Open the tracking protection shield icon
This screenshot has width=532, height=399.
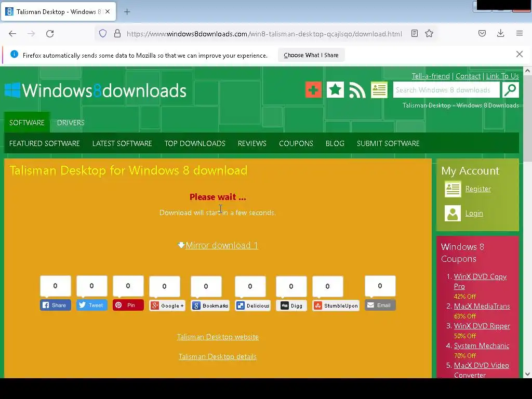click(x=103, y=33)
